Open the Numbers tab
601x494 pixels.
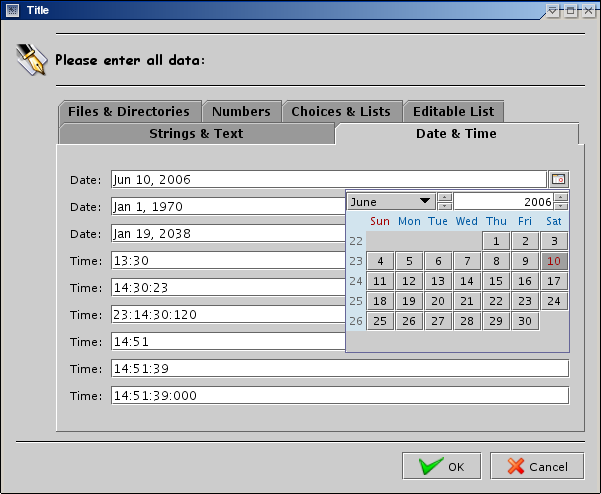coord(241,111)
